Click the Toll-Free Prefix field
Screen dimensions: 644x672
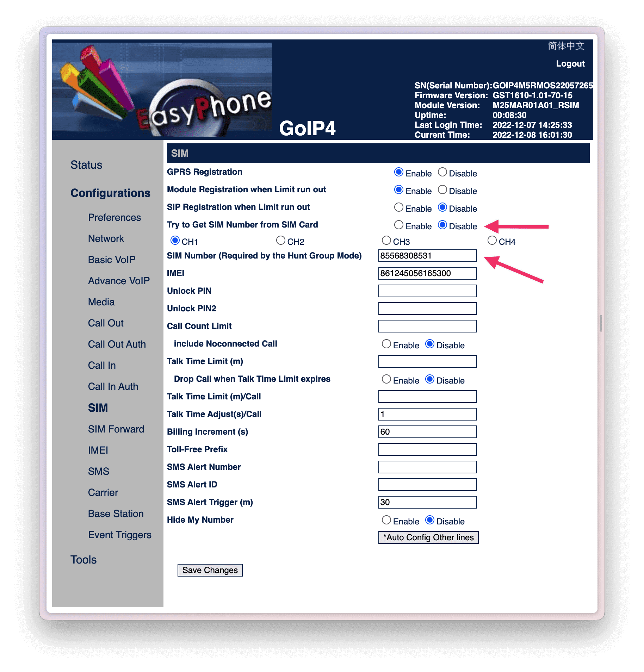pyautogui.click(x=427, y=449)
